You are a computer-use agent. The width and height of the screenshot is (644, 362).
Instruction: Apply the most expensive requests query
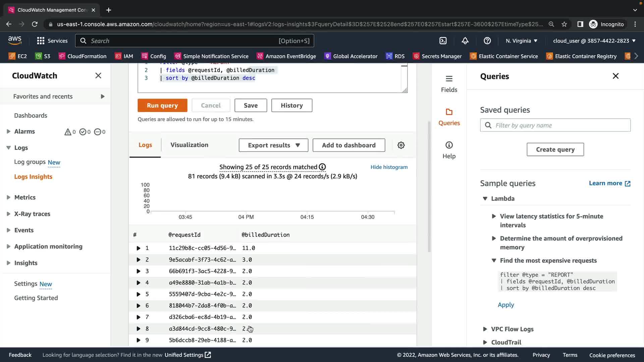point(505,305)
